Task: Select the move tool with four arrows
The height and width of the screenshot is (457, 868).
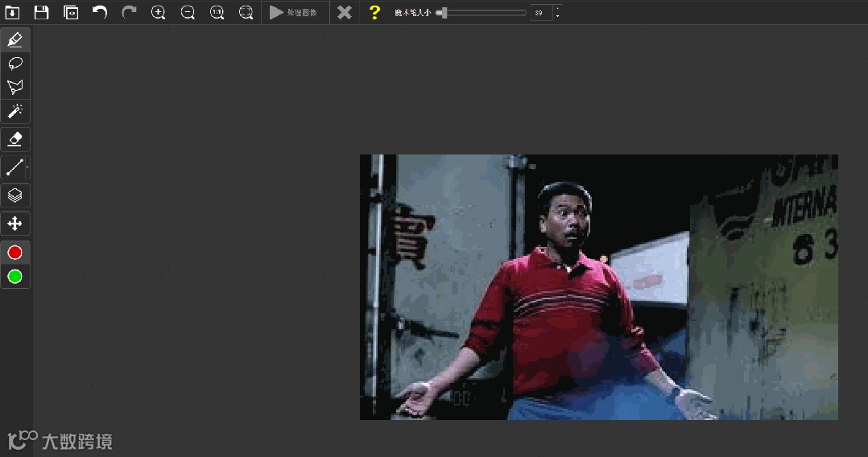Action: (x=15, y=224)
